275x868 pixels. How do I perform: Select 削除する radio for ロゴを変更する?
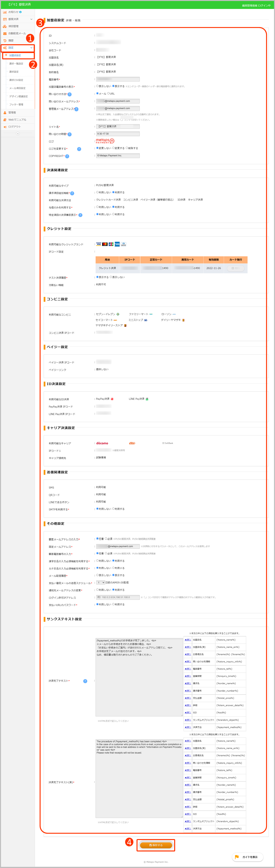127,148
